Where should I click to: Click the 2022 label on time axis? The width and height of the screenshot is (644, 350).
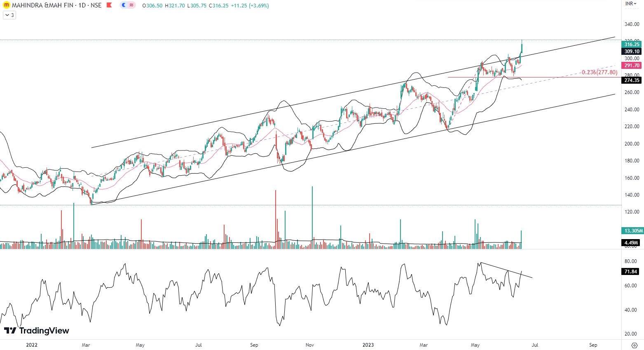tap(32, 345)
